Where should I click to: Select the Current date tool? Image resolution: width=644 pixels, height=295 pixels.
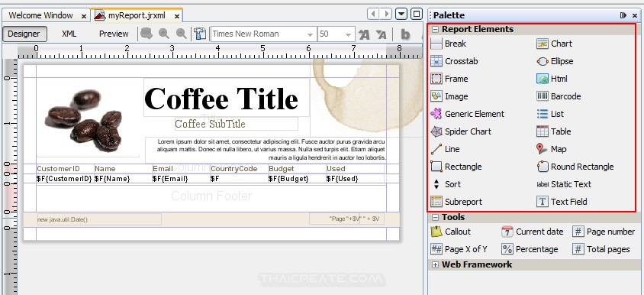point(533,232)
